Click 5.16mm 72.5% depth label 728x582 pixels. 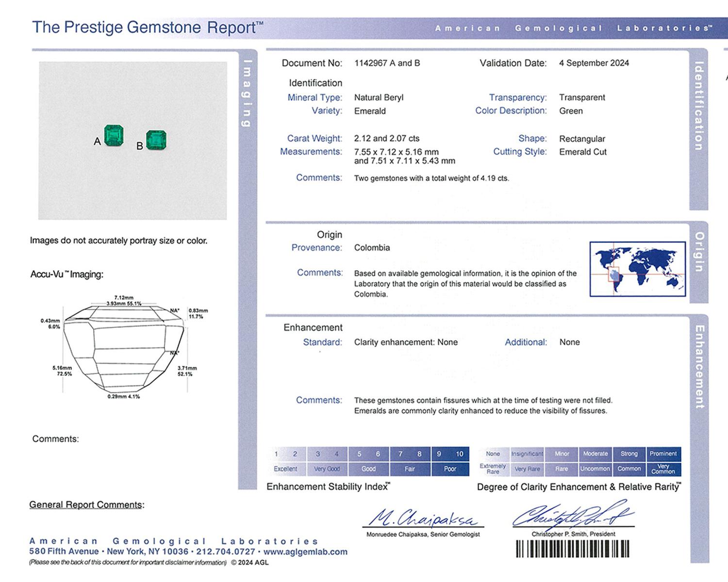(x=62, y=371)
